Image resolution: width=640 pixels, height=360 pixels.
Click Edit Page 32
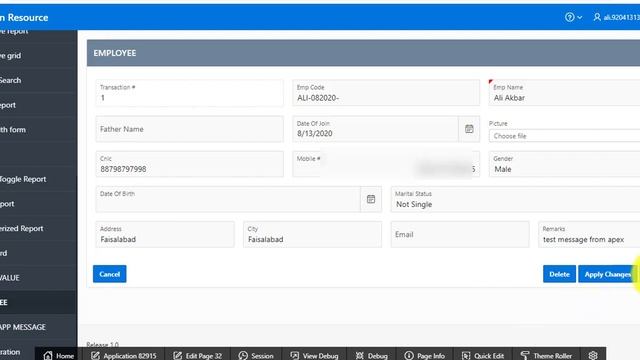(x=198, y=356)
